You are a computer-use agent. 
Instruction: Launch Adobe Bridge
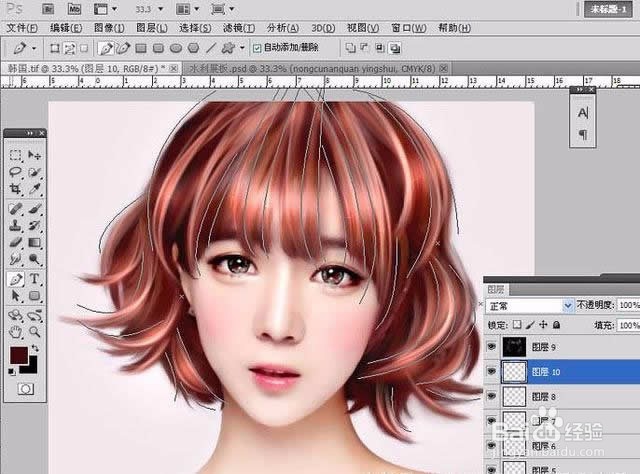pos(48,9)
